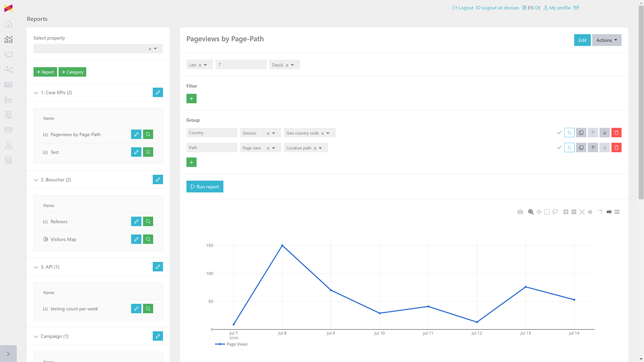Screen dimensions: 644x362
Task: Select the chart Zoom tool
Action: 531,212
